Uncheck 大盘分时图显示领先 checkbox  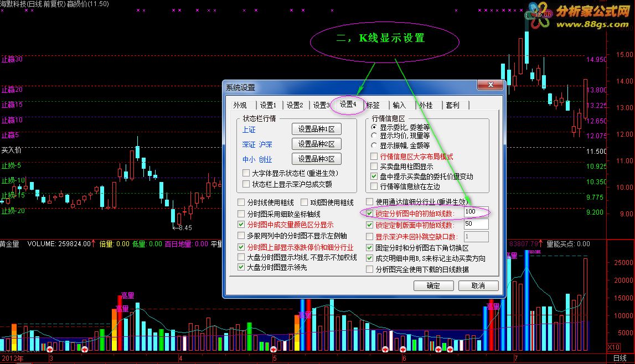[x=241, y=267]
